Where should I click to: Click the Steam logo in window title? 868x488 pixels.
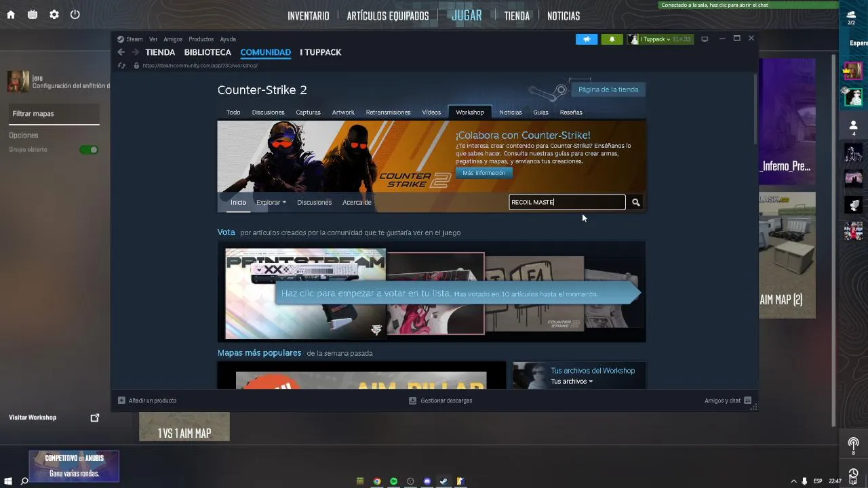point(120,39)
